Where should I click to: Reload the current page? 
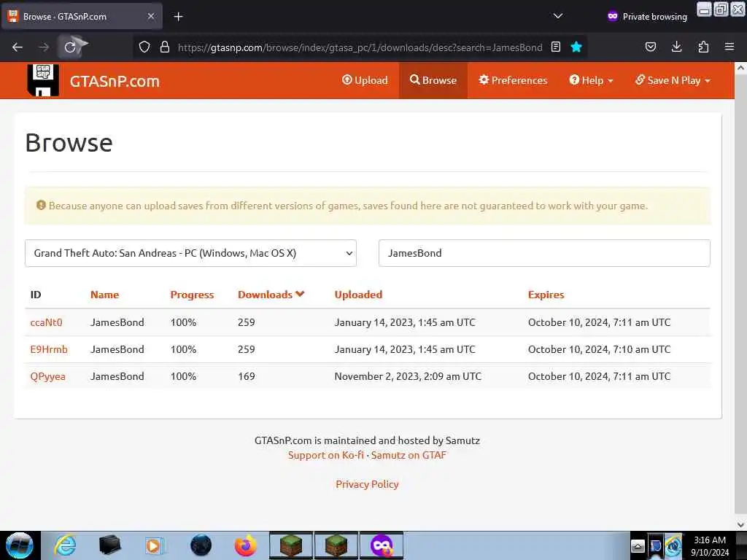pyautogui.click(x=70, y=47)
